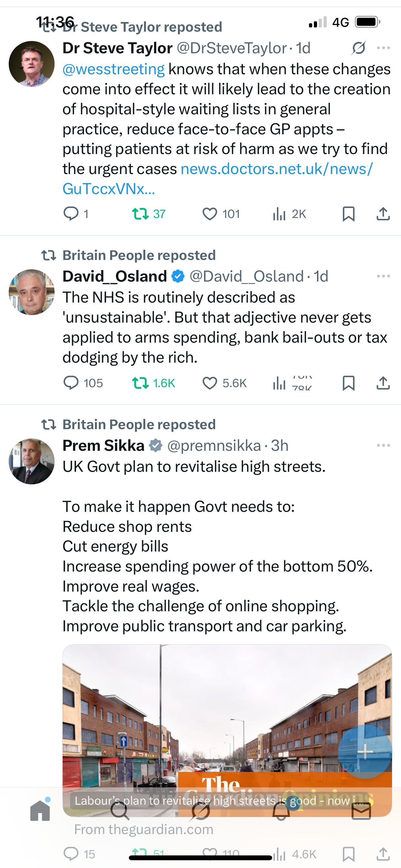Viewport: 401px width, 868px height.
Task: Compose a new post with plus button
Action: click(x=365, y=751)
